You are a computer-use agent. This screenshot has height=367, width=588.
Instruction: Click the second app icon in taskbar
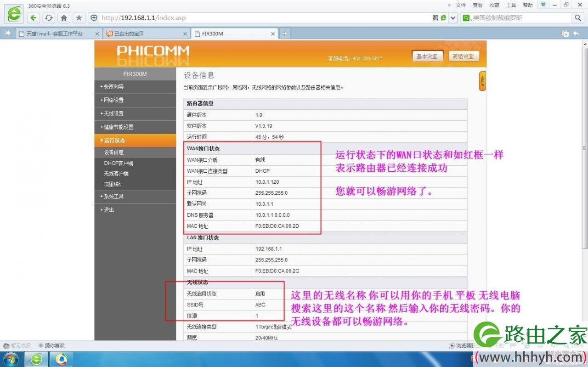tap(61, 359)
